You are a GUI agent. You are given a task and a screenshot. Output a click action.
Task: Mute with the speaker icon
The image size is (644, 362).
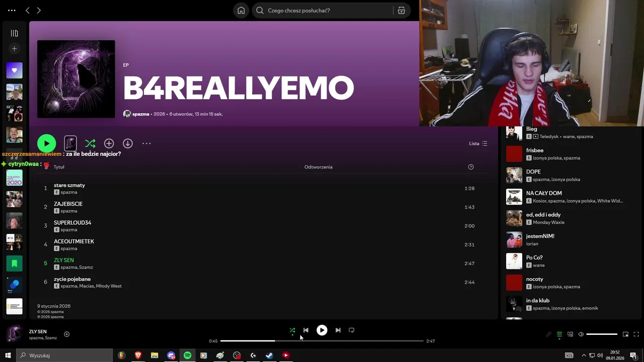click(581, 334)
